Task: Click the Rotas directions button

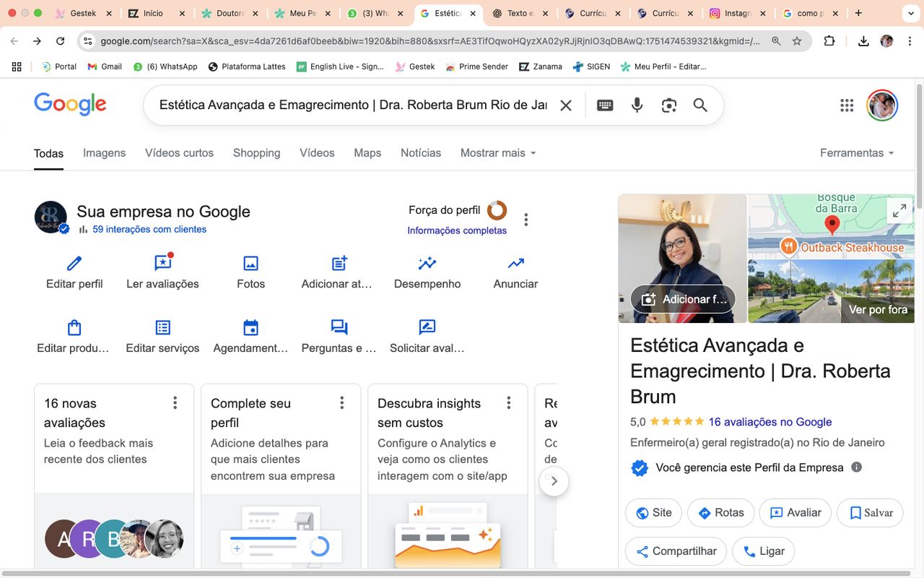Action: [x=720, y=513]
